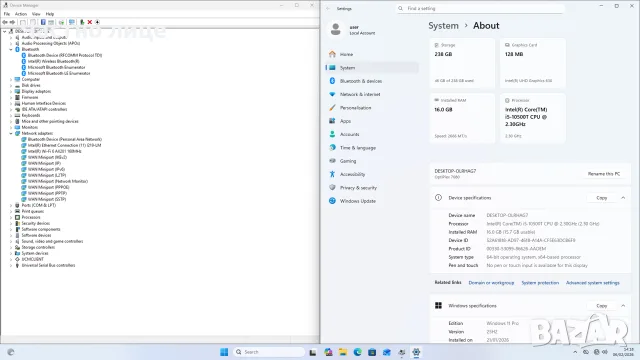
Task: Expand the Keyboards category
Action: coord(11,116)
